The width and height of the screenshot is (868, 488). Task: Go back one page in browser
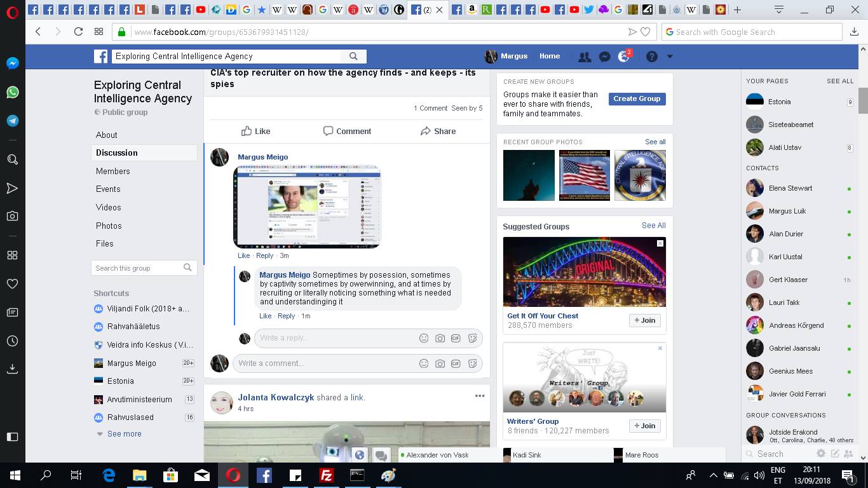(38, 32)
